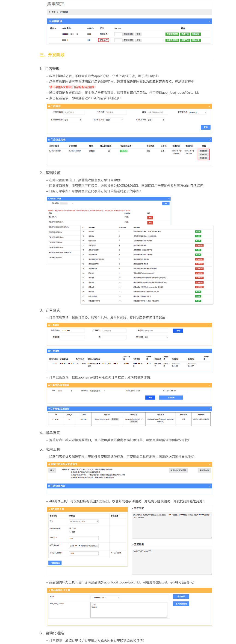Image resolution: width=236 pixels, height=644 pixels.
Task: Select the post method radio button
Action: [x=70, y=528]
